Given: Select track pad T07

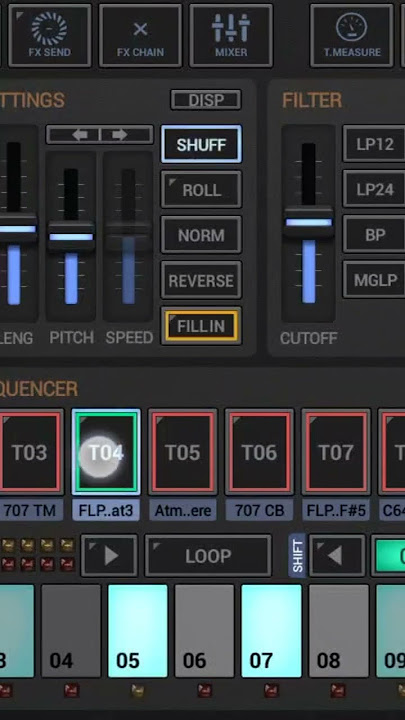Looking at the screenshot, I should click(x=336, y=452).
